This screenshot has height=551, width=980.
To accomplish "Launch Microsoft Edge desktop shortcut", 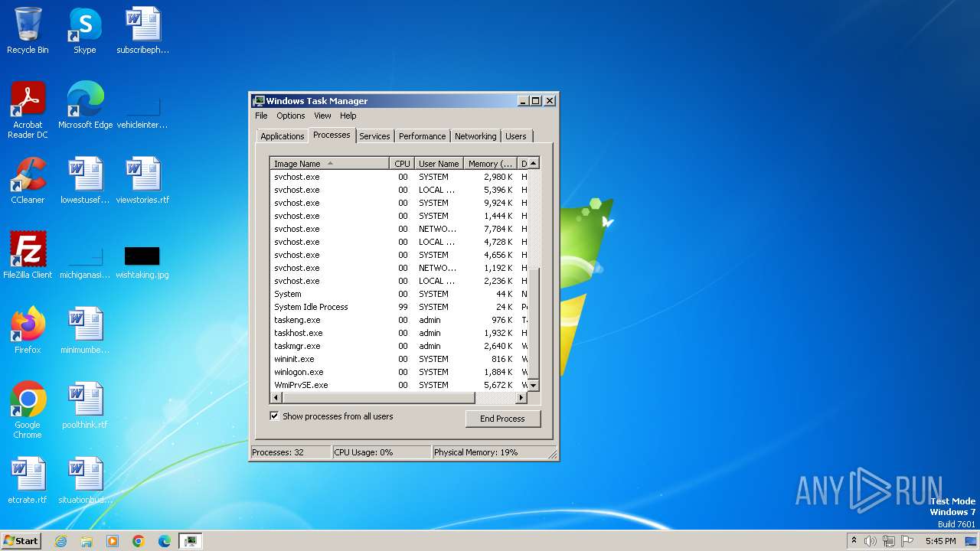I will pos(85,106).
